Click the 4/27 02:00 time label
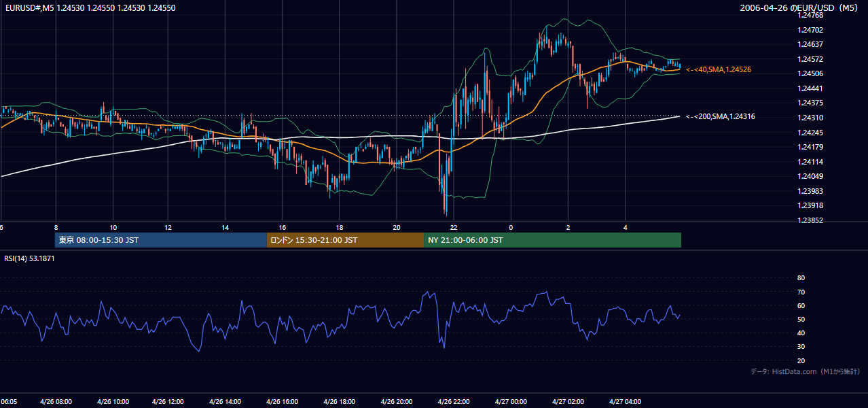Image resolution: width=868 pixels, height=408 pixels. tap(568, 402)
